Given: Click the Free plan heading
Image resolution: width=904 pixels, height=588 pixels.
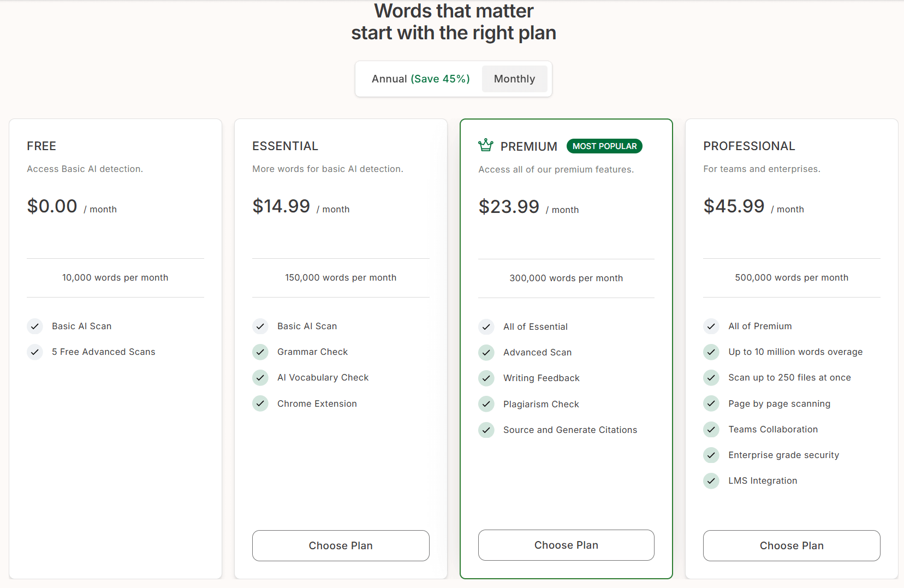Looking at the screenshot, I should click(41, 146).
